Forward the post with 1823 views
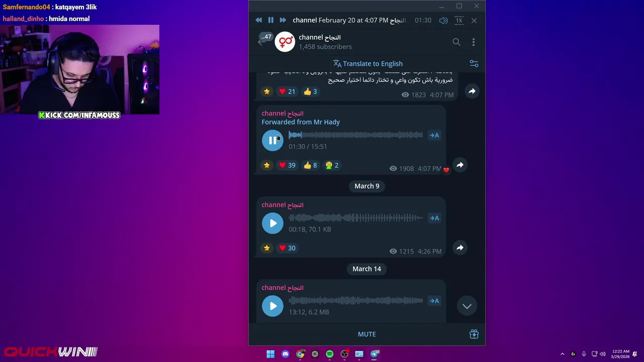Screen dimensions: 644x362 pyautogui.click(x=472, y=91)
